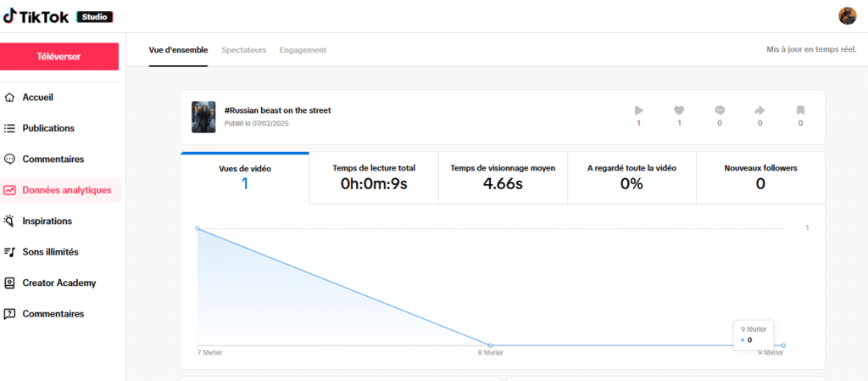
Task: Click the heart likes icon on the video
Action: pyautogui.click(x=679, y=110)
